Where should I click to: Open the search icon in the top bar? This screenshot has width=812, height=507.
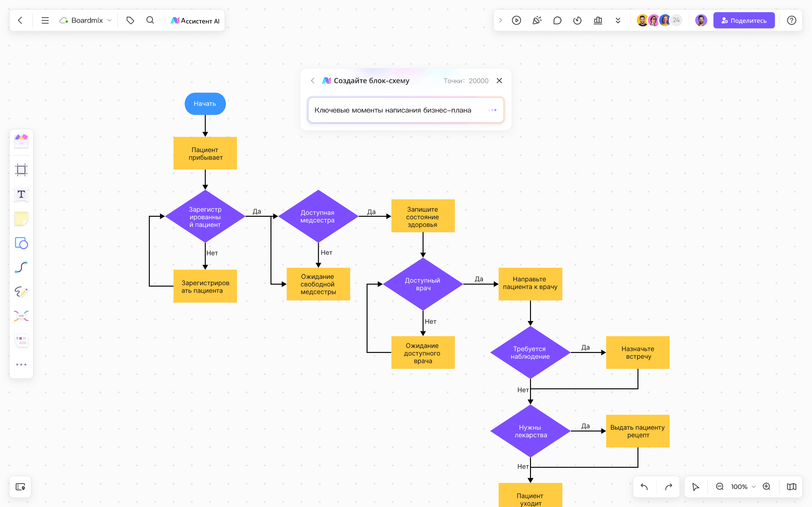coord(150,20)
